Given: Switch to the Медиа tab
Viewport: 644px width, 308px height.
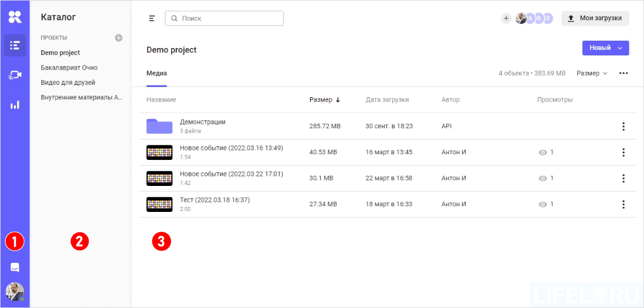Looking at the screenshot, I should click(156, 73).
